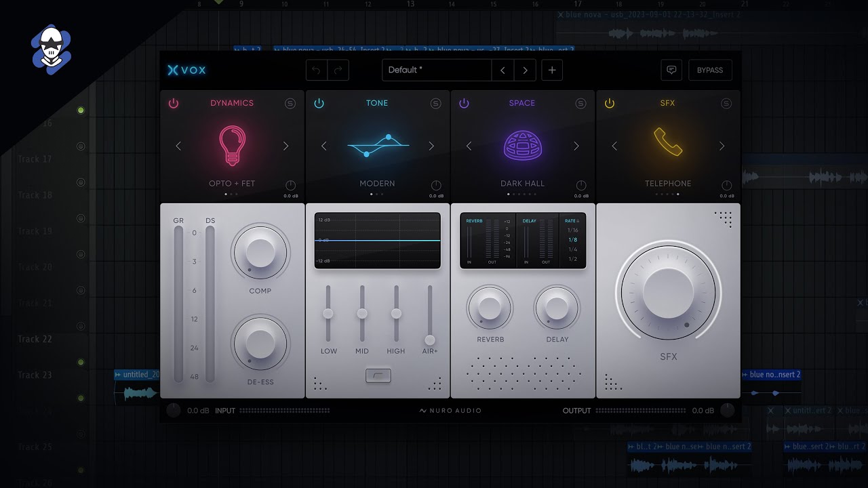This screenshot has width=868, height=488.
Task: Solo the Space module
Action: pyautogui.click(x=581, y=104)
